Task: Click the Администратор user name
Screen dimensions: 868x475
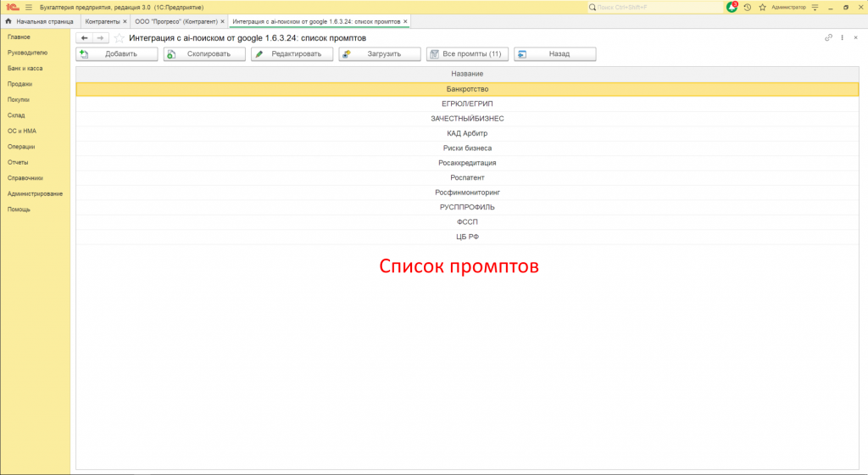Action: [788, 7]
